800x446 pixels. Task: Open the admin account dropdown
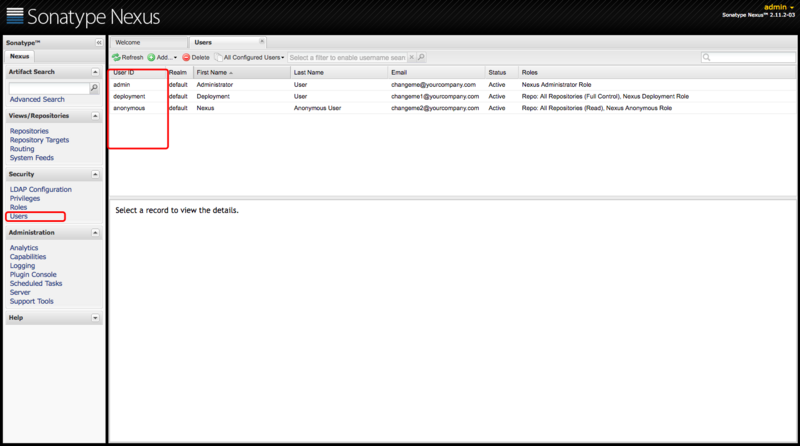tap(779, 7)
